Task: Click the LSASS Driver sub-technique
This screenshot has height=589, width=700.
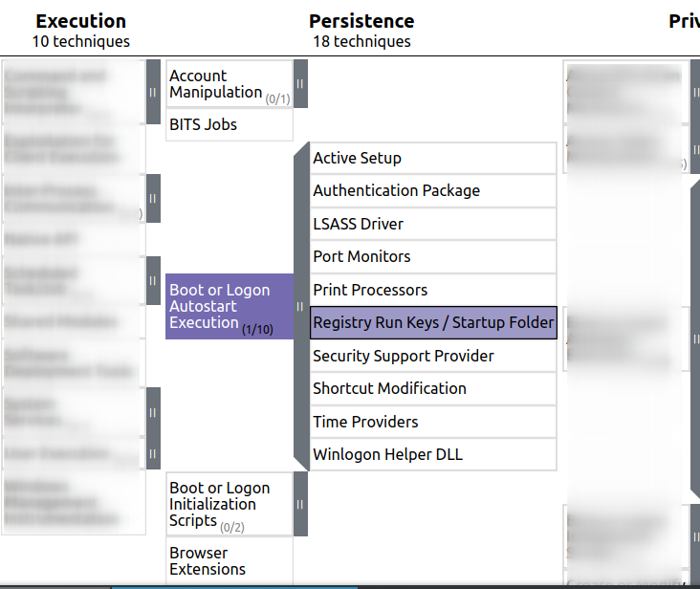Action: coord(432,225)
